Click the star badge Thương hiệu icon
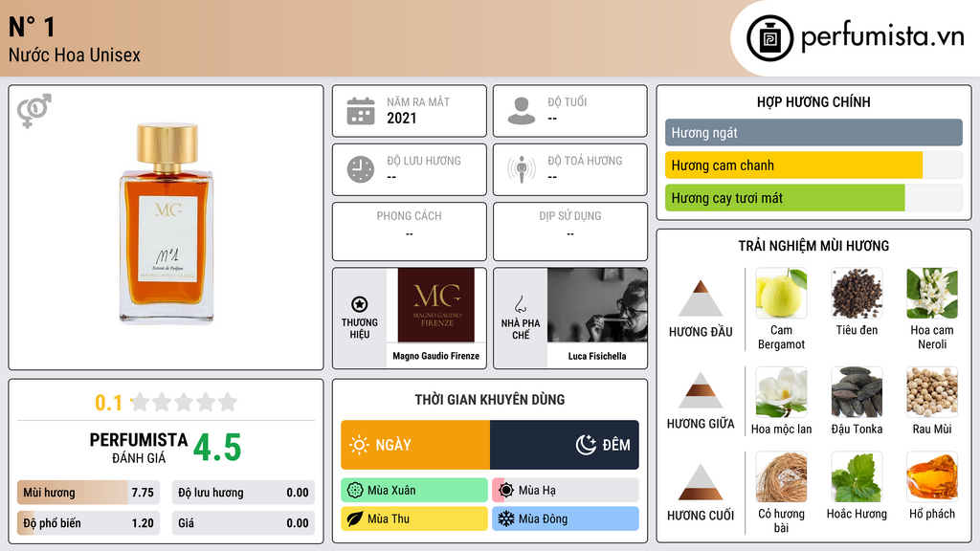The height and width of the screenshot is (551, 980). (x=360, y=304)
